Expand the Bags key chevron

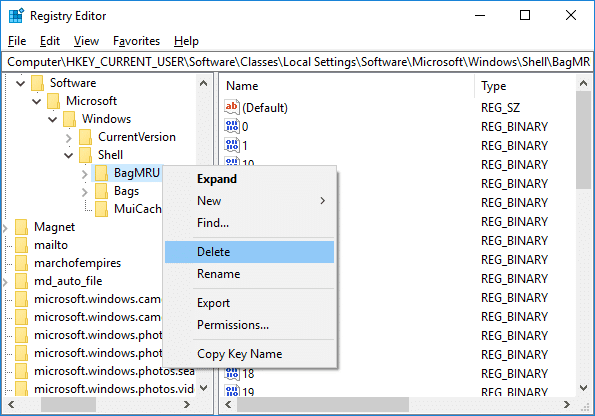pos(85,192)
